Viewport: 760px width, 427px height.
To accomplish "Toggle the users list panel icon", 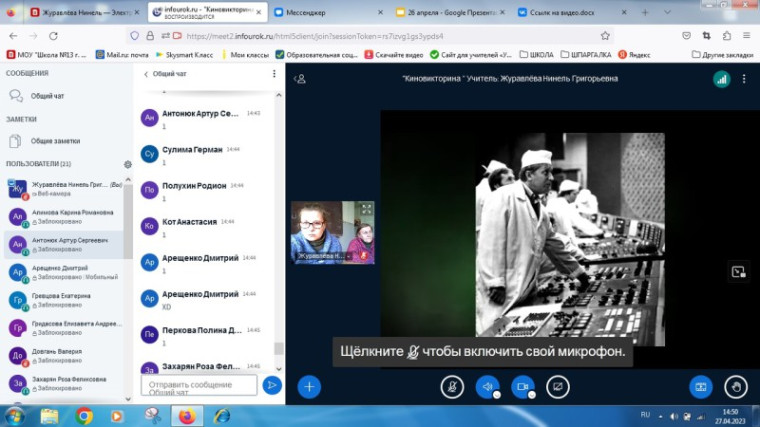I will tap(300, 79).
